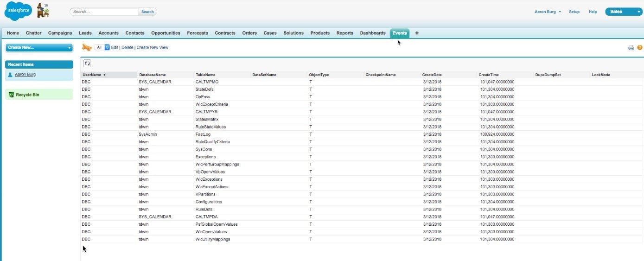Click the refresh list icon
The height and width of the screenshot is (261, 644).
87,63
